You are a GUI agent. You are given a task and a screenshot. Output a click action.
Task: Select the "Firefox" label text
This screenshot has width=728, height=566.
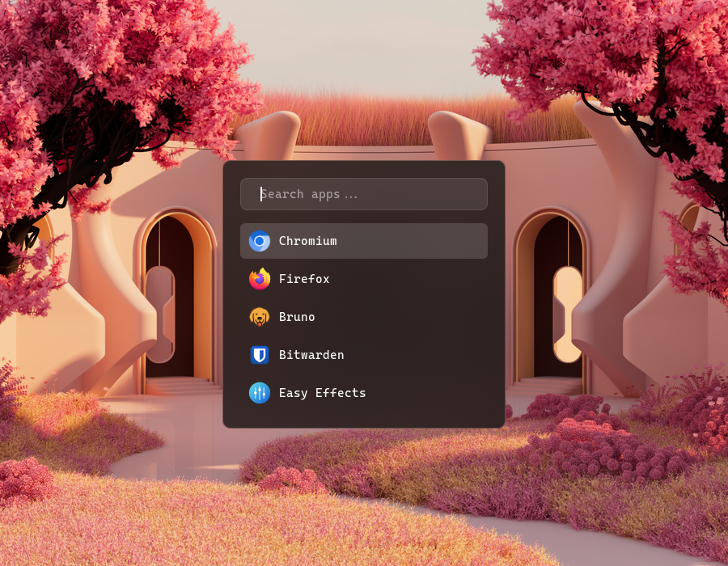pyautogui.click(x=304, y=279)
